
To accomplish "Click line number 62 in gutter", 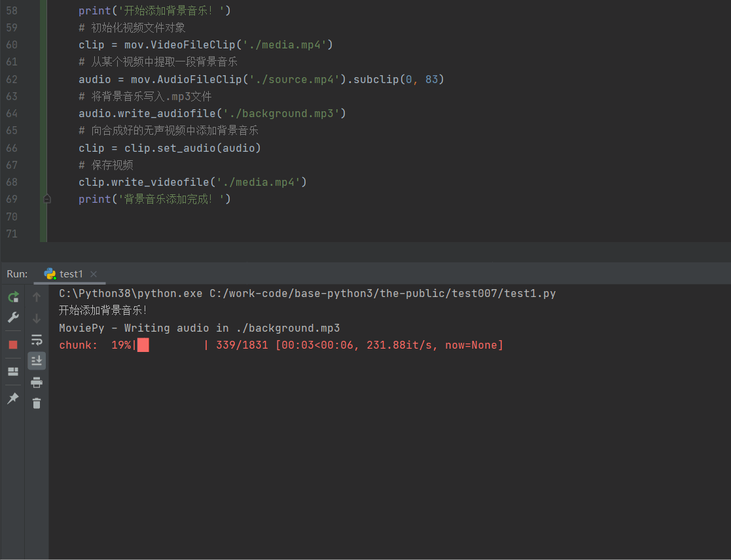I will coord(12,79).
